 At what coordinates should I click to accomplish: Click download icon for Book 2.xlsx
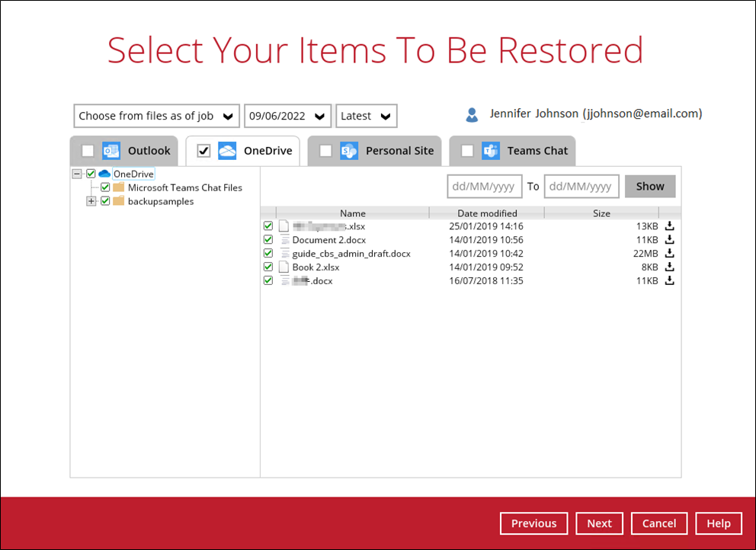click(669, 267)
